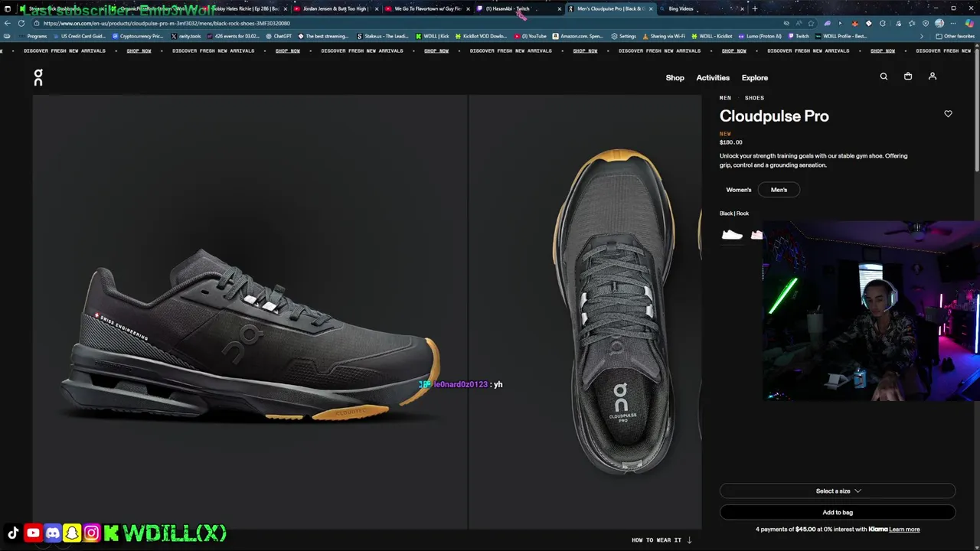Select the Women's option
The height and width of the screenshot is (551, 980).
(739, 190)
